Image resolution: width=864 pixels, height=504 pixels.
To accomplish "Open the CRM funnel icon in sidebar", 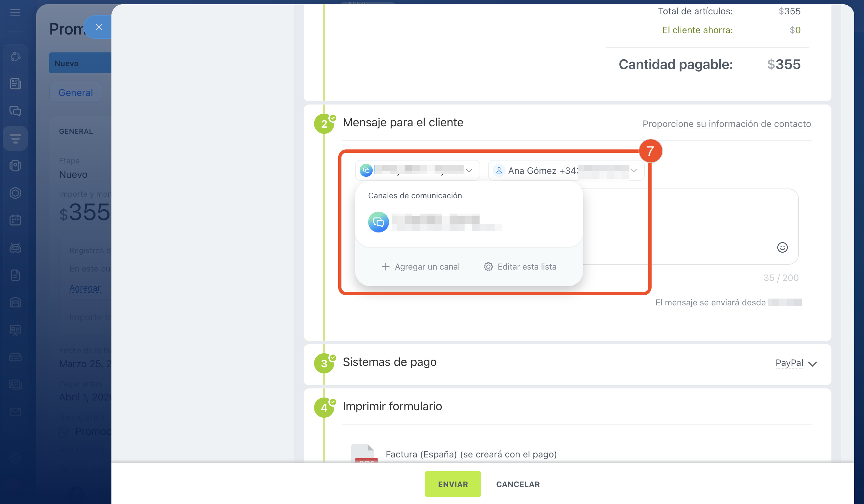I will (x=15, y=138).
